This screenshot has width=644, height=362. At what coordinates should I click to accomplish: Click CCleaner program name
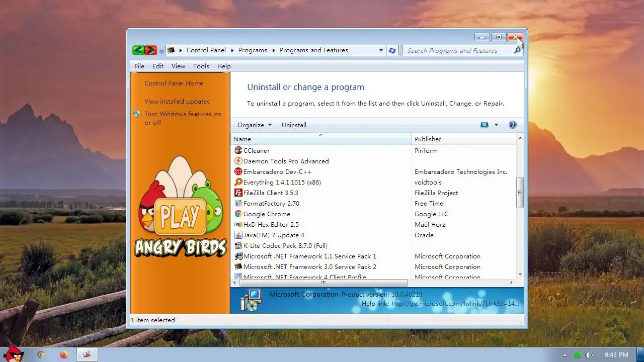click(x=257, y=150)
